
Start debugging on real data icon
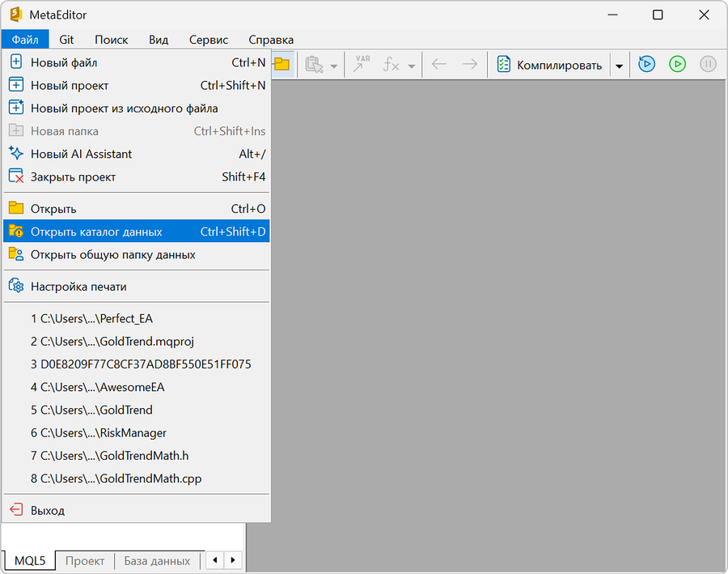(x=646, y=64)
